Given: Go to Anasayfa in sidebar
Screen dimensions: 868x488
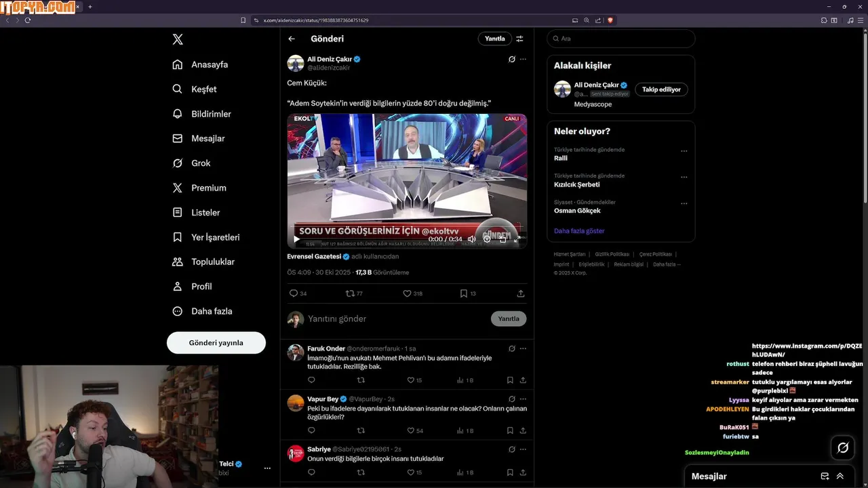Looking at the screenshot, I should point(200,64).
